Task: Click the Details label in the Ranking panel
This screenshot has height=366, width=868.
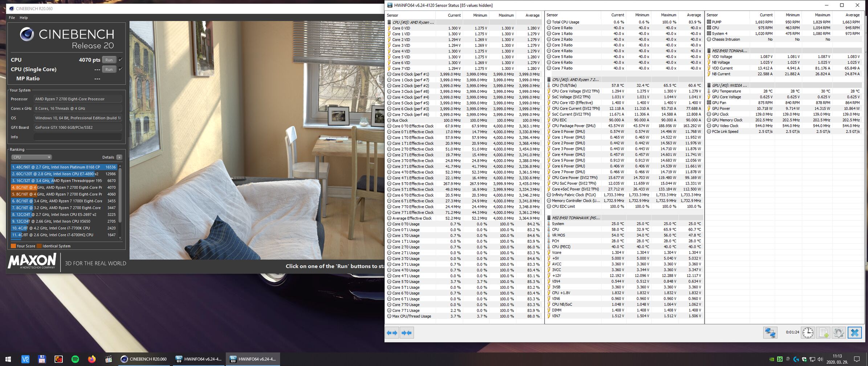Action: (108, 157)
